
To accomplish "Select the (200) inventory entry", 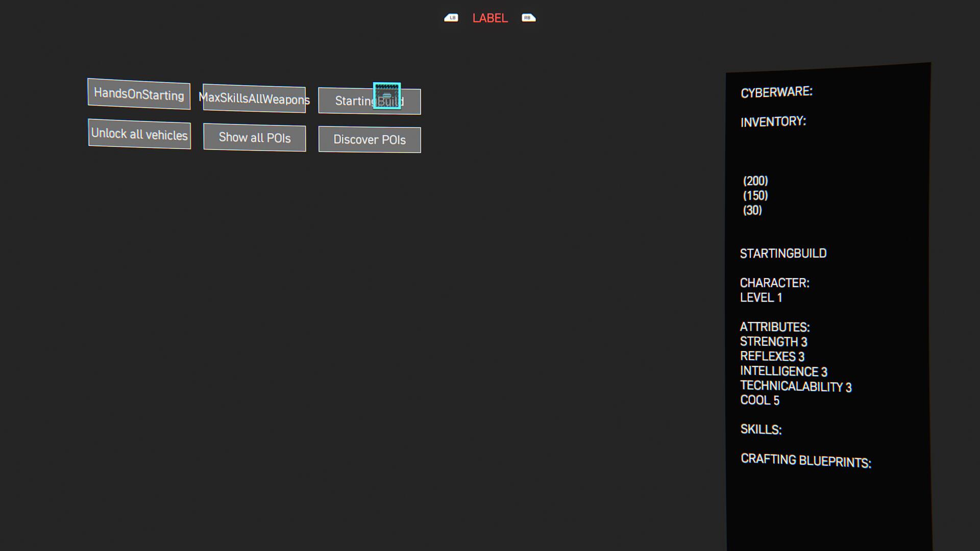I will coord(755,181).
